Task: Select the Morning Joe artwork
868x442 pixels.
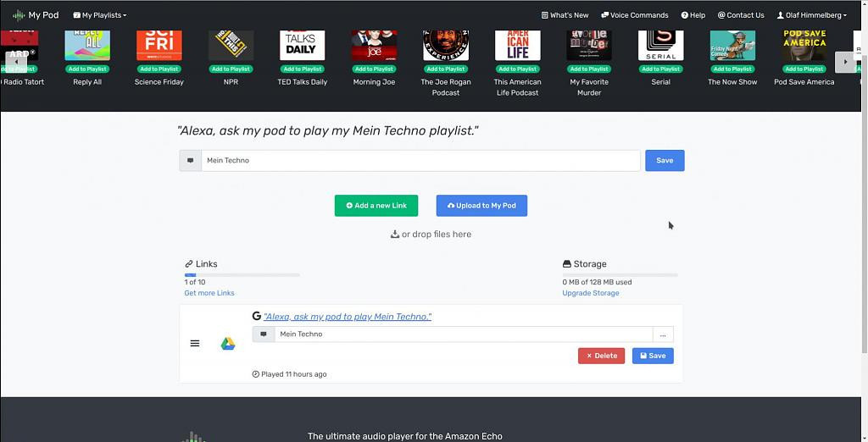Action: click(374, 46)
